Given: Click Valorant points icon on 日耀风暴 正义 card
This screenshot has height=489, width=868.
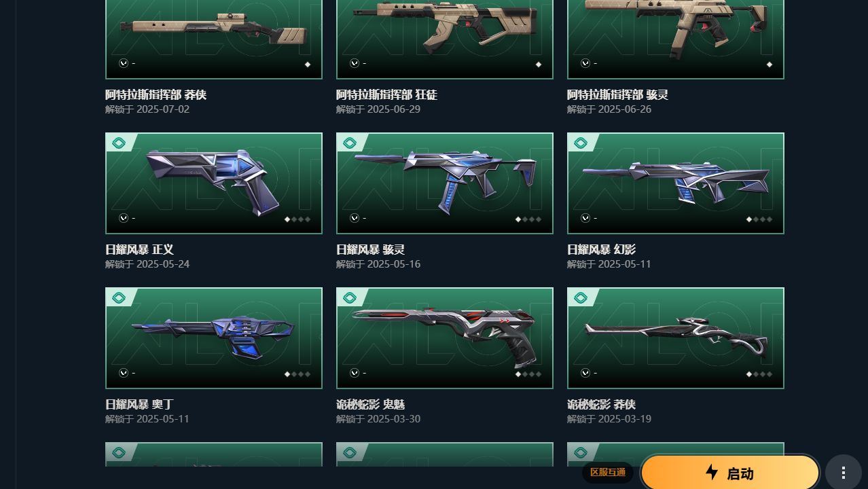Looking at the screenshot, I should pos(123,218).
